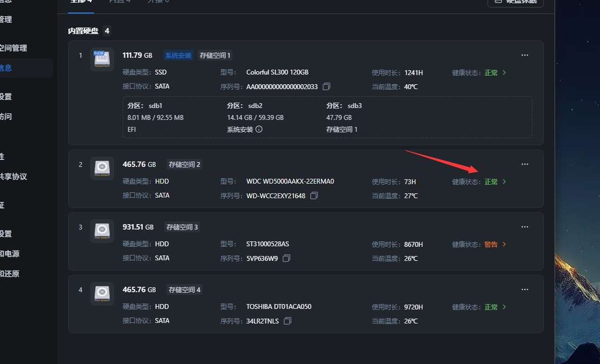Click the 存储空间 4 tag on the Toshiba drive
The height and width of the screenshot is (364, 600).
click(184, 289)
